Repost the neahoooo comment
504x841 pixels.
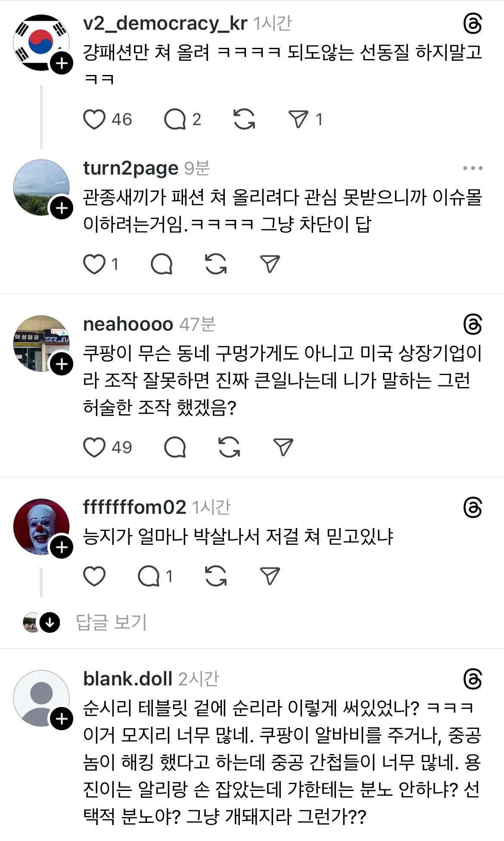pos(229,447)
